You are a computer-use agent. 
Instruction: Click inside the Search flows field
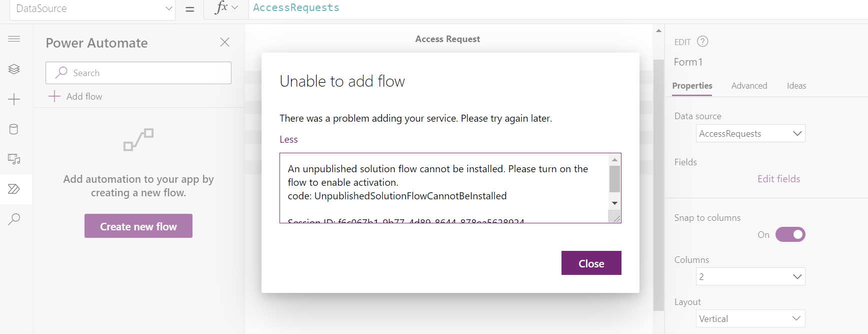(x=138, y=73)
